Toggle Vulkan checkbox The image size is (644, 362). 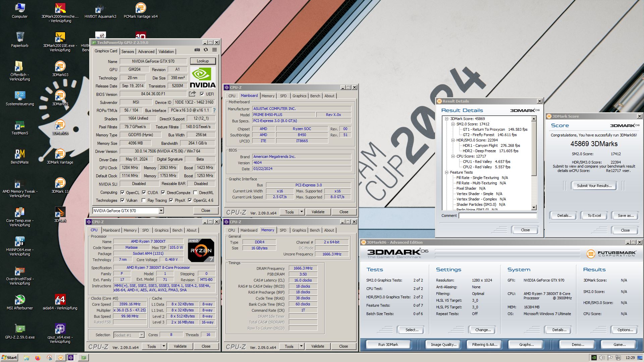click(x=122, y=200)
